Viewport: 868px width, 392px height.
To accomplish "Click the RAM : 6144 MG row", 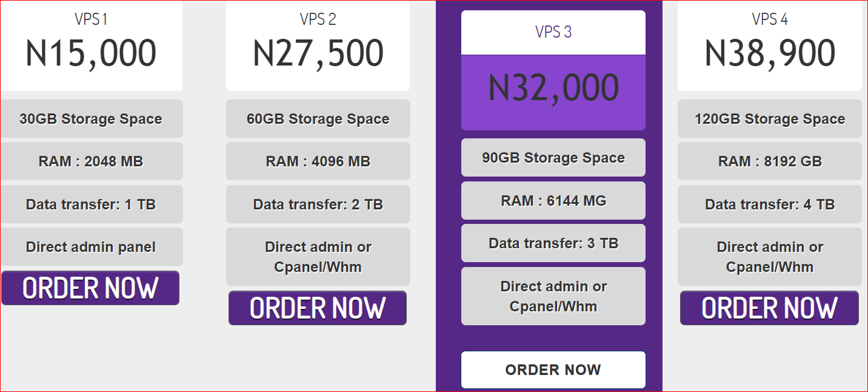I will pos(553,200).
